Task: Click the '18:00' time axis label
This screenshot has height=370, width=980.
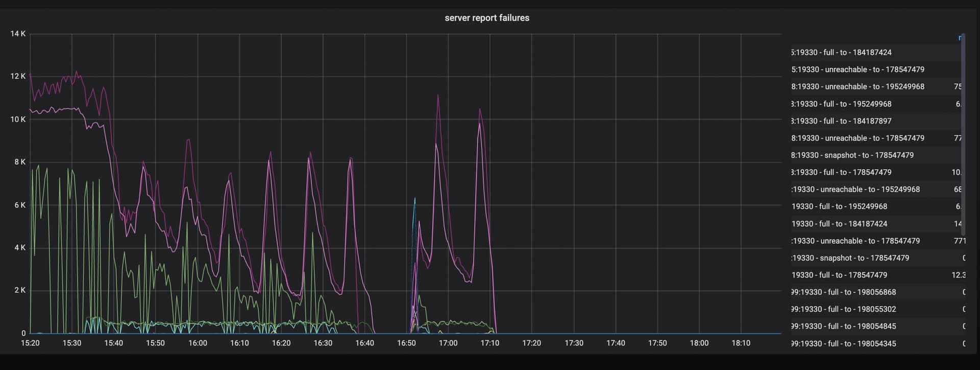Action: [x=699, y=343]
